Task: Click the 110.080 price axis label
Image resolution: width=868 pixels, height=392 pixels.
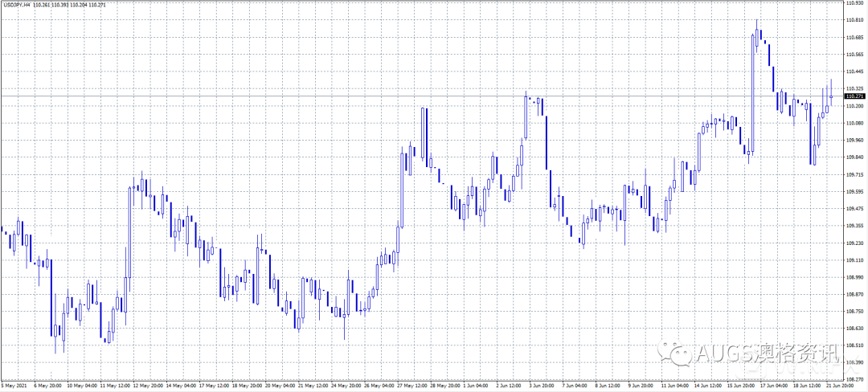Action: tap(854, 123)
